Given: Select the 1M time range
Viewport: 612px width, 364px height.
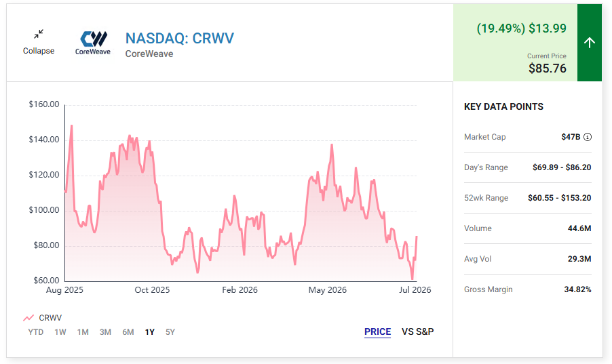Looking at the screenshot, I should coord(83,332).
